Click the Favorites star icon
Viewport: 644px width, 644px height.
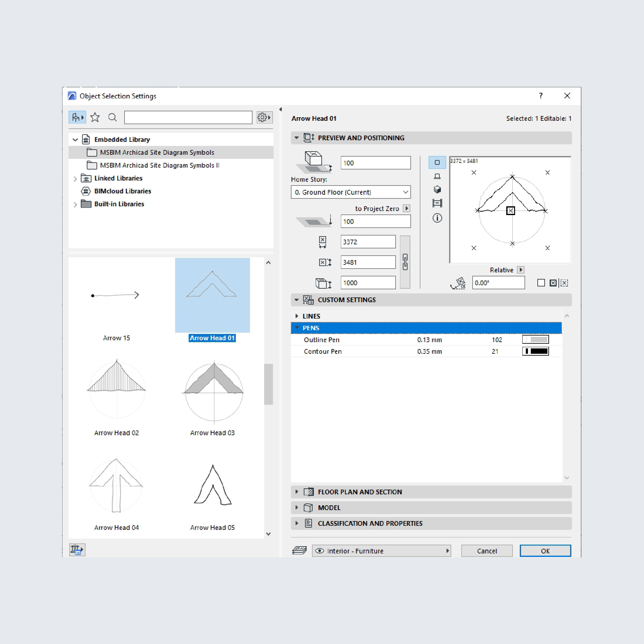click(95, 117)
